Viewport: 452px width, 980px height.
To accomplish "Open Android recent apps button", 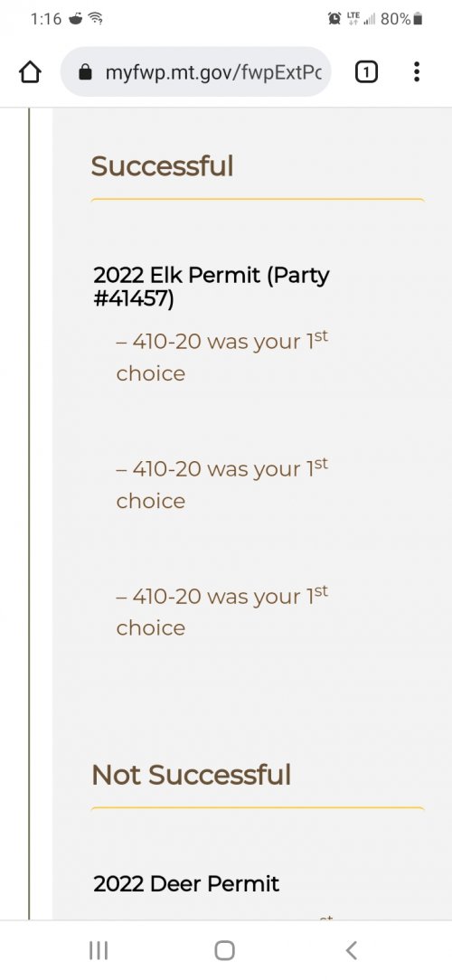I will pyautogui.click(x=99, y=951).
